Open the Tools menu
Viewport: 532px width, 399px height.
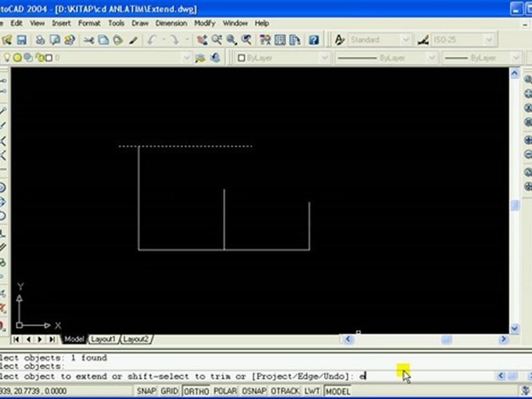pos(116,23)
